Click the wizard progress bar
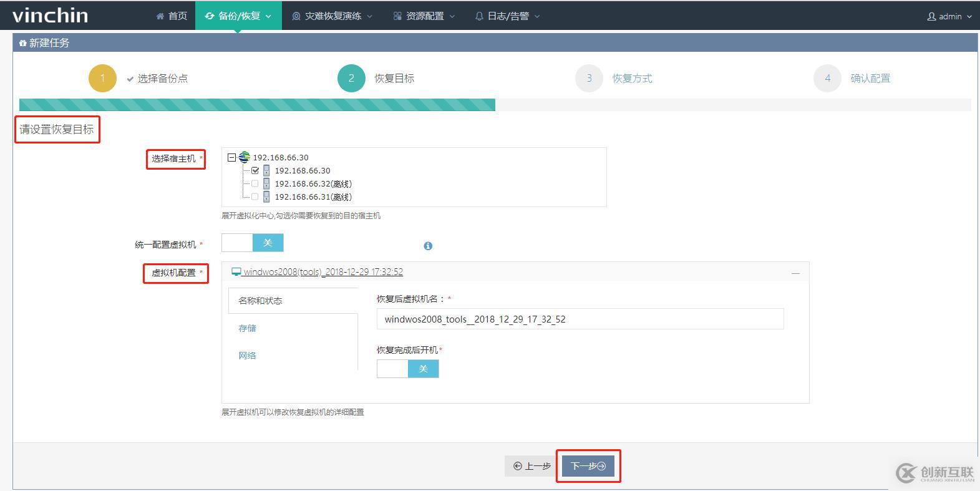Screen dimensions: 980x491 click(495, 105)
